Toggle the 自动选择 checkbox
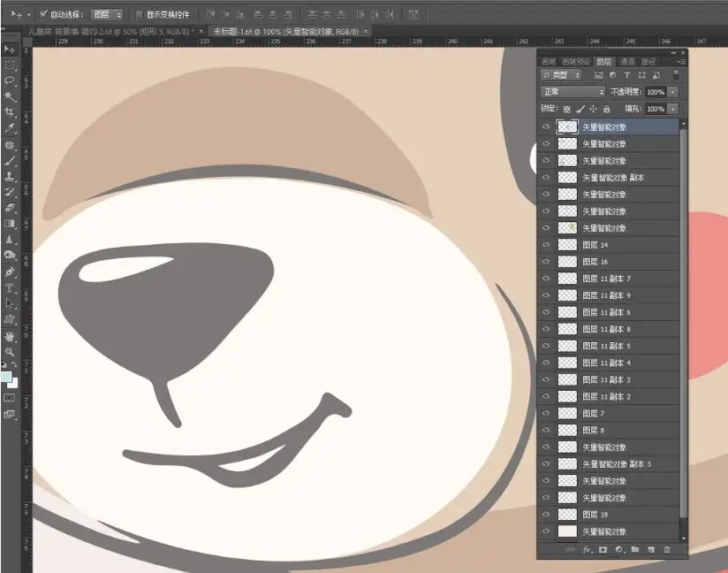Image resolution: width=728 pixels, height=573 pixels. pos(43,14)
